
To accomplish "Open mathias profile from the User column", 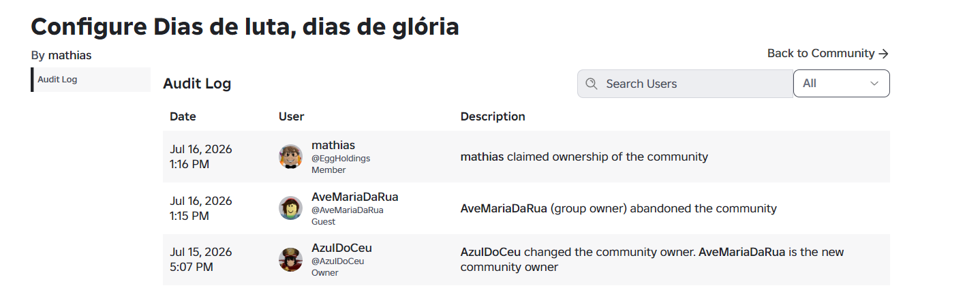I will click(333, 145).
